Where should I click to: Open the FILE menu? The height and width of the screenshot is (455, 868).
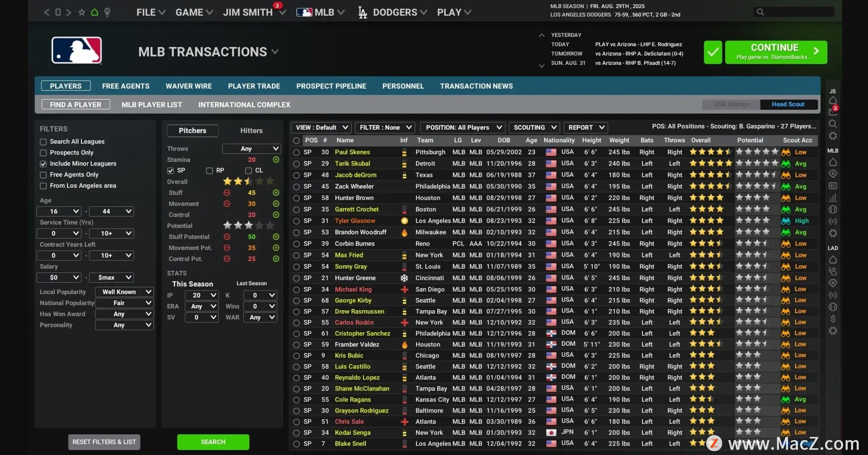click(151, 12)
